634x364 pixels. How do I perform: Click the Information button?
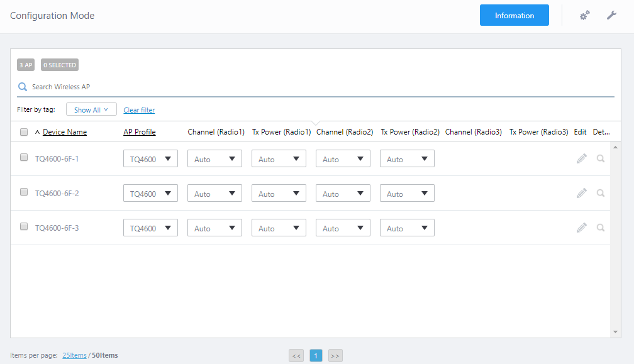[x=514, y=15]
